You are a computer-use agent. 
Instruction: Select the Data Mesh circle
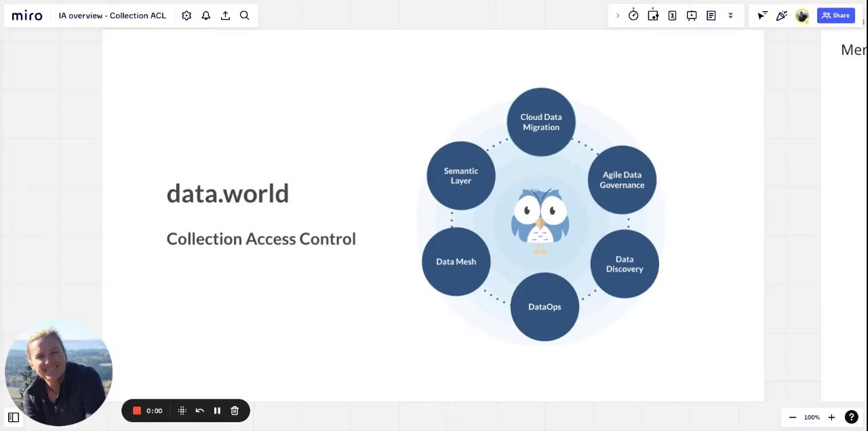click(x=456, y=262)
